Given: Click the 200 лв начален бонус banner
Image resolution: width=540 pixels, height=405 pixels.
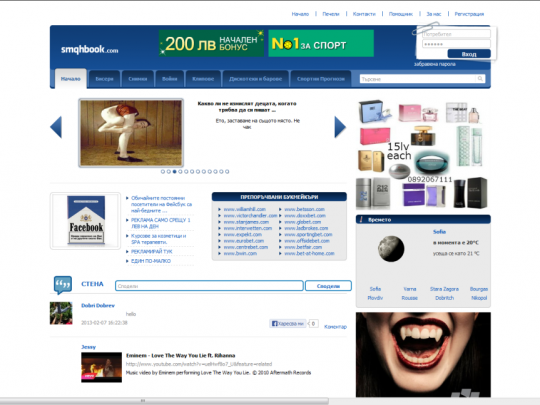Looking at the screenshot, I should click(211, 43).
